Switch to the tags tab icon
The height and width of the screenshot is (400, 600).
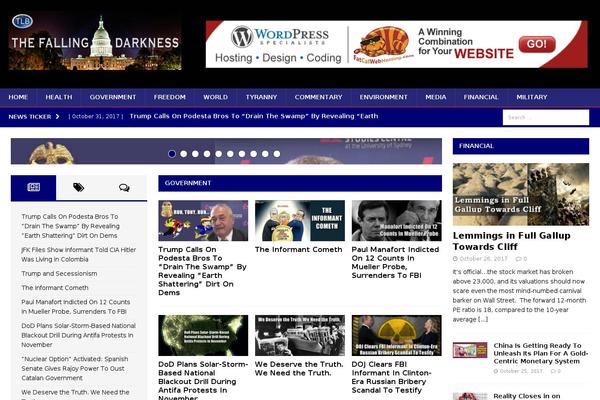click(78, 187)
